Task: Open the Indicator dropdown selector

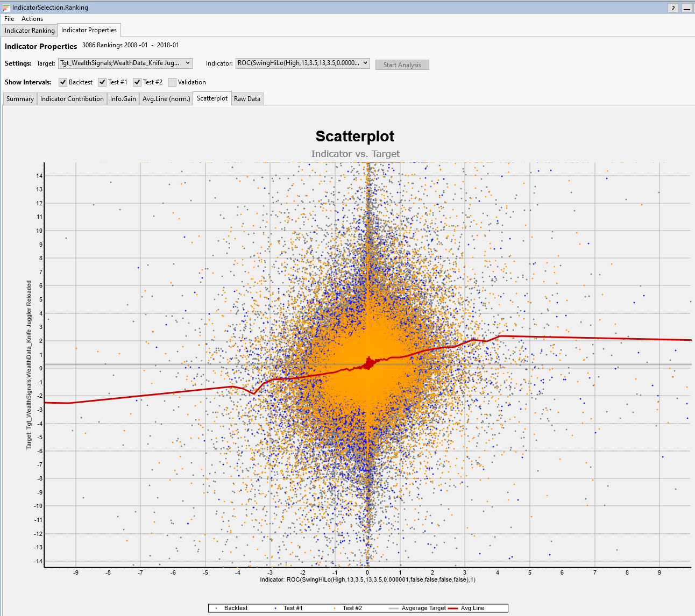Action: point(365,63)
